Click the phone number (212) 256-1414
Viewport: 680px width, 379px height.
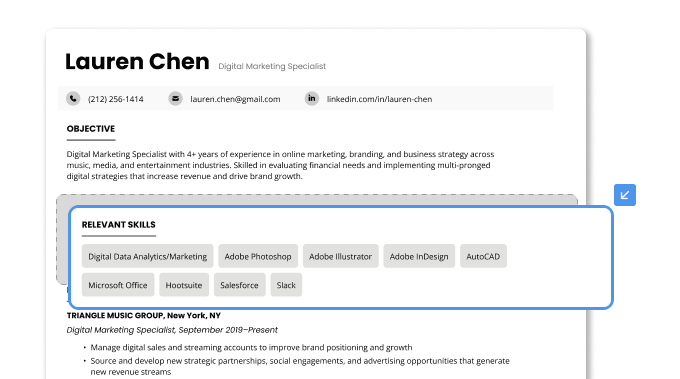pos(115,99)
